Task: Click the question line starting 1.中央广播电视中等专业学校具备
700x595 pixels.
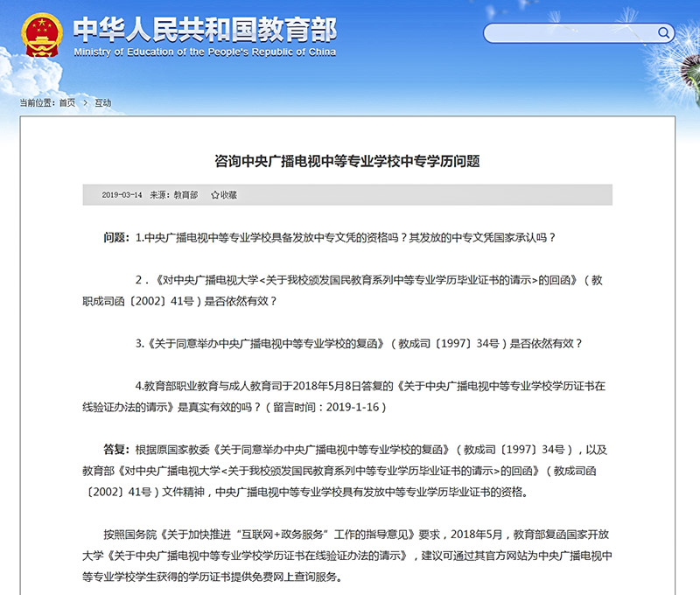Action: (x=346, y=237)
